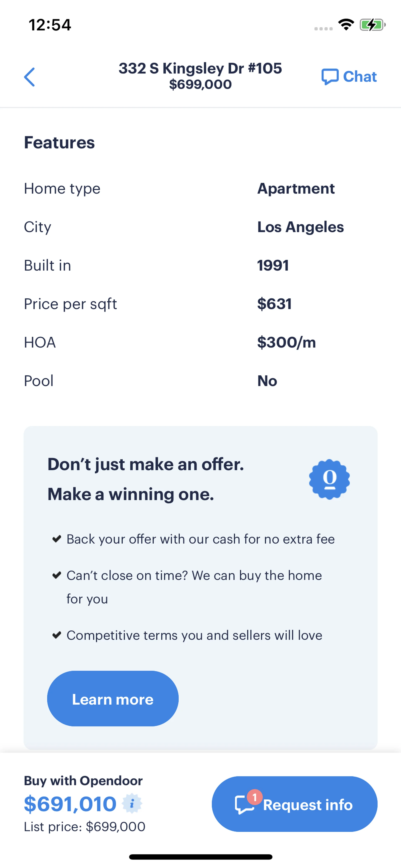Tap the HOA $300/m value

(x=286, y=342)
